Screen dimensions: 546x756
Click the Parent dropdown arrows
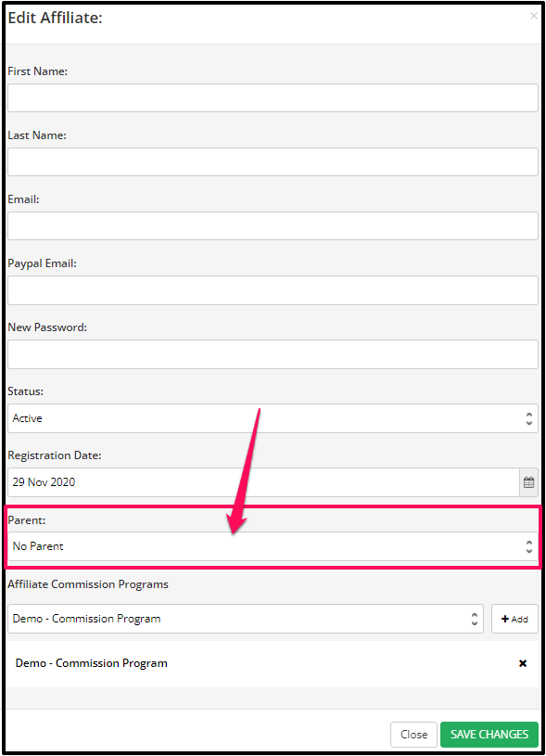click(529, 546)
